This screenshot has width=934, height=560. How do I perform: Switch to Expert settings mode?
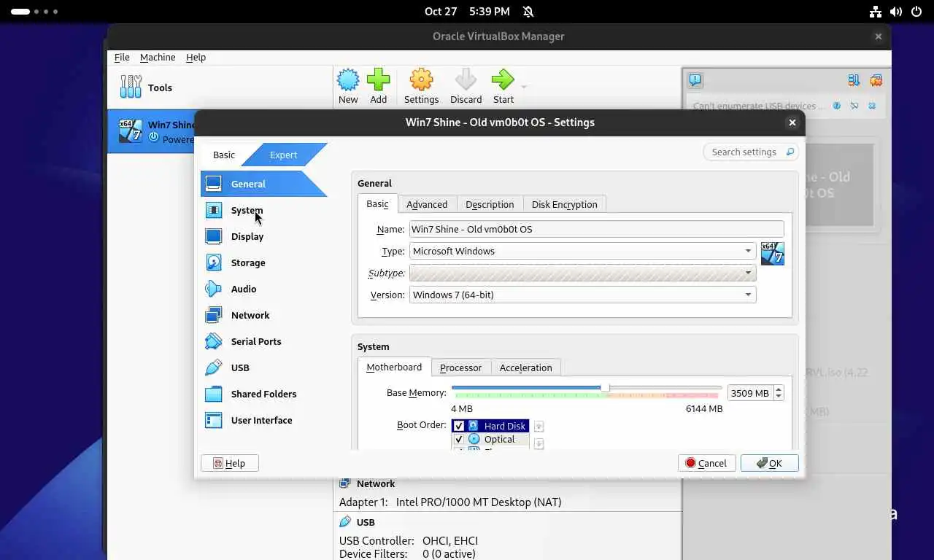click(x=283, y=155)
